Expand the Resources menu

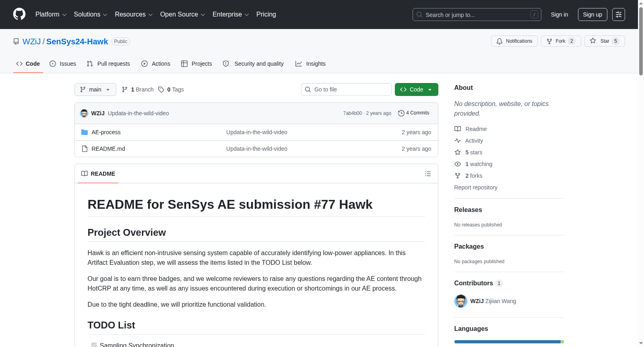coord(134,15)
